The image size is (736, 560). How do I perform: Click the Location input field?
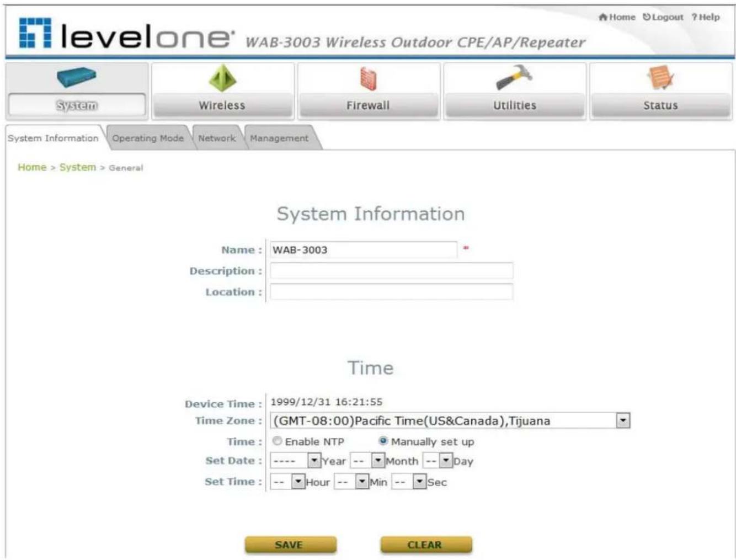(x=391, y=292)
